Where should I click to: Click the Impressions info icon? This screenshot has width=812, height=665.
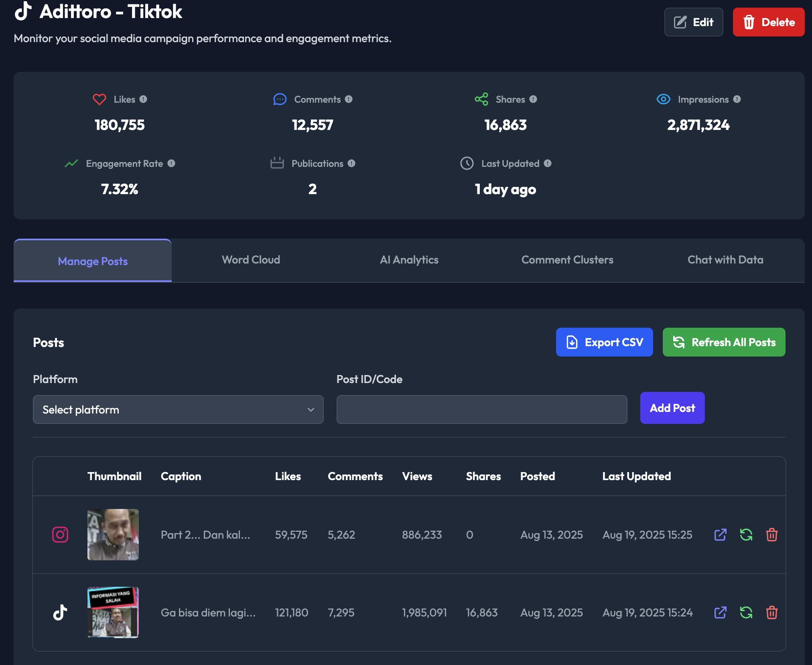click(737, 99)
